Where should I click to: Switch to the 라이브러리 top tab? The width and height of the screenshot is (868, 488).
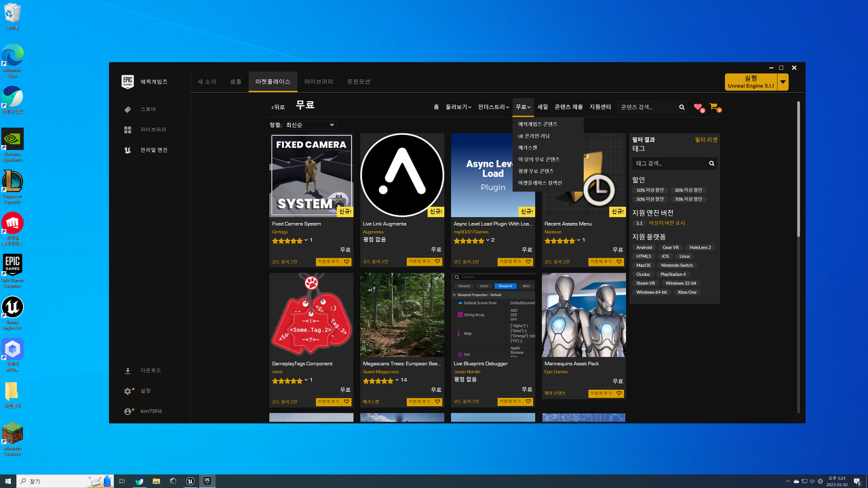(319, 81)
